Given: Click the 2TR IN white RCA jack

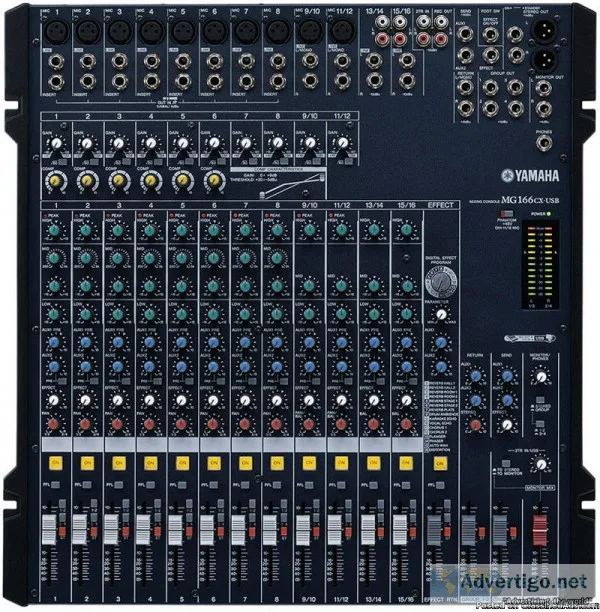Looking at the screenshot, I should [x=423, y=22].
